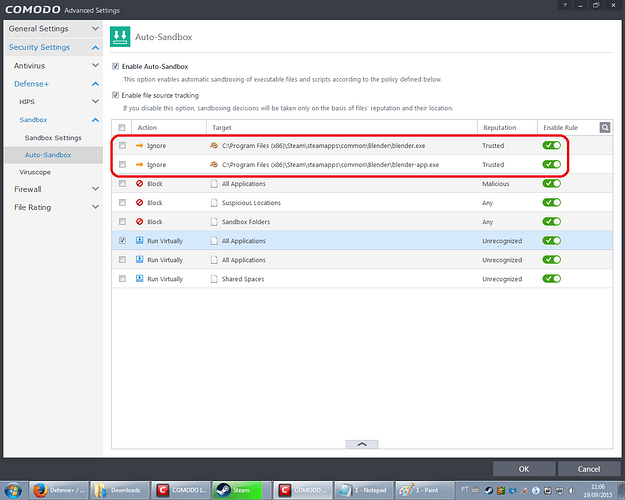Screen dimensions: 625x500
Task: Click the red Block icon in the Malicious rule
Action: pyautogui.click(x=139, y=183)
